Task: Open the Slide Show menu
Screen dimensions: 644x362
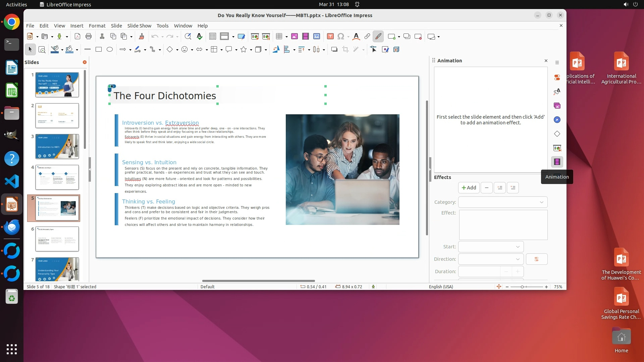Action: coord(139,26)
